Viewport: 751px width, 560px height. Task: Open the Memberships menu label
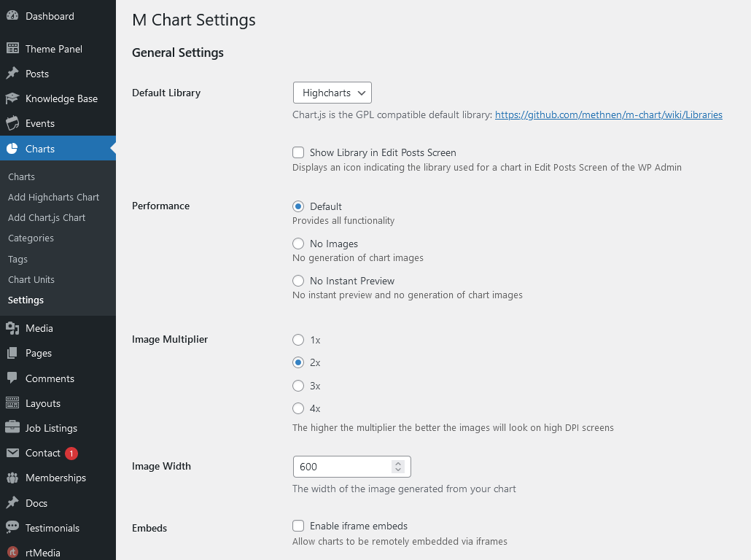[x=55, y=478]
